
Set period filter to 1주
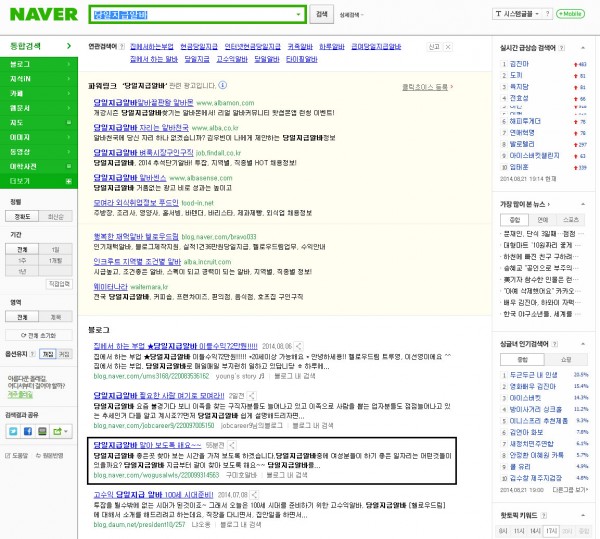click(22, 261)
